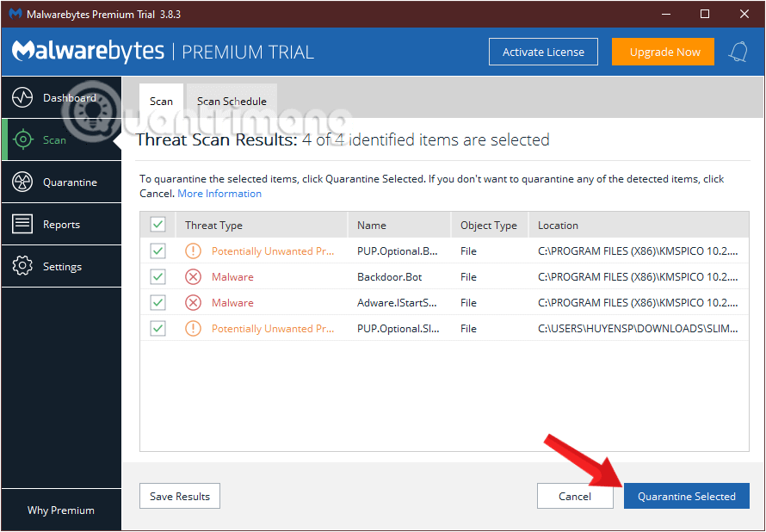Open the More Information link
This screenshot has width=766, height=532.
(219, 194)
